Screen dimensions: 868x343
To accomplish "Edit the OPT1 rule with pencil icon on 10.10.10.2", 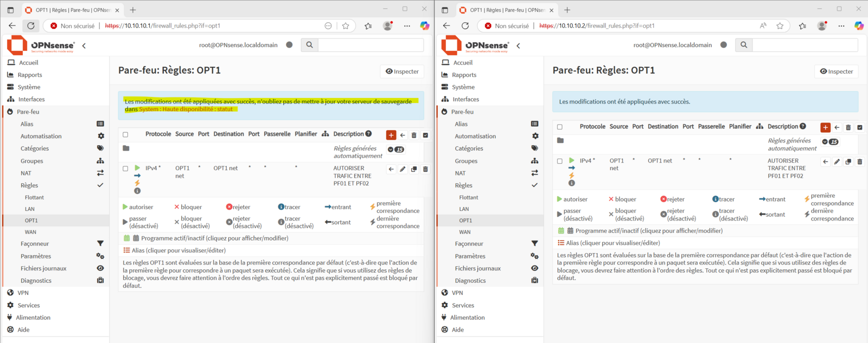I will pos(837,161).
